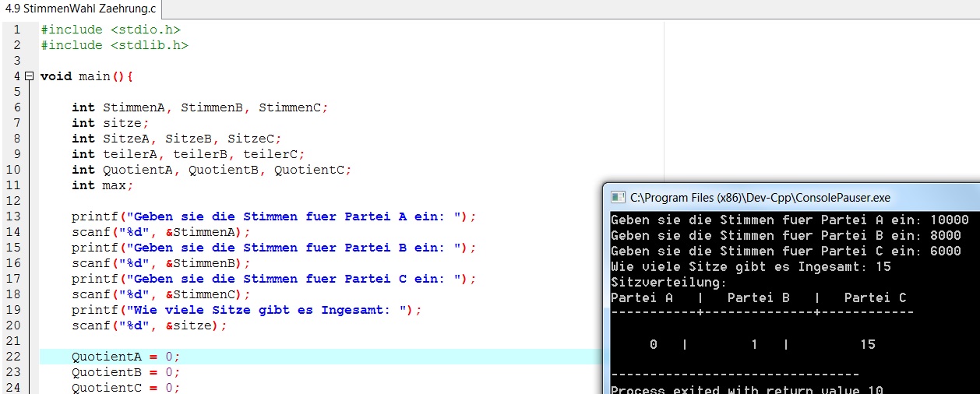Click the scanf &StimmenA line
Viewport: 980px width, 394px height.
click(x=161, y=232)
